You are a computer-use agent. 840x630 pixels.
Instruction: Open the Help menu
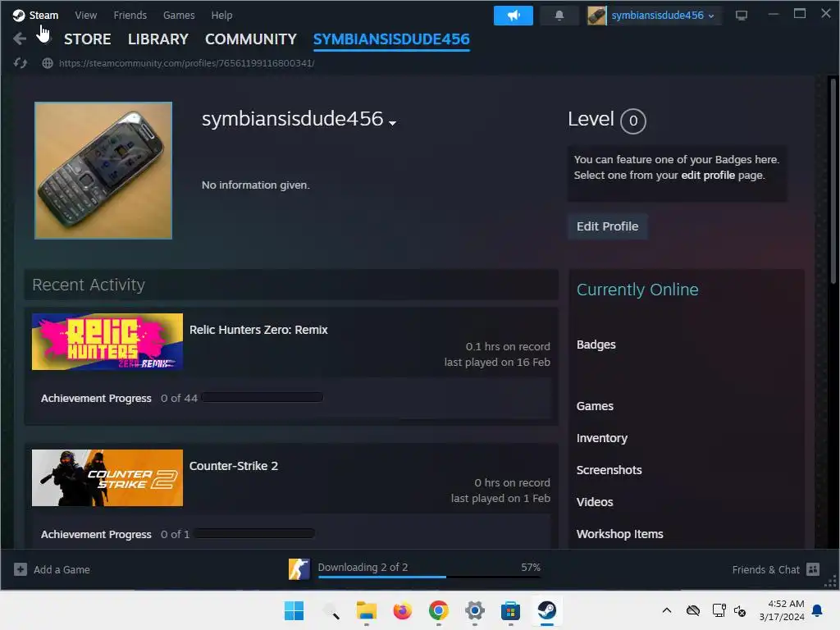pos(221,16)
